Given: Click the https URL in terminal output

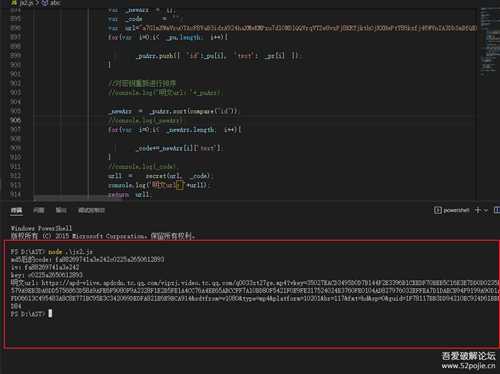Looking at the screenshot, I should coord(271,291).
